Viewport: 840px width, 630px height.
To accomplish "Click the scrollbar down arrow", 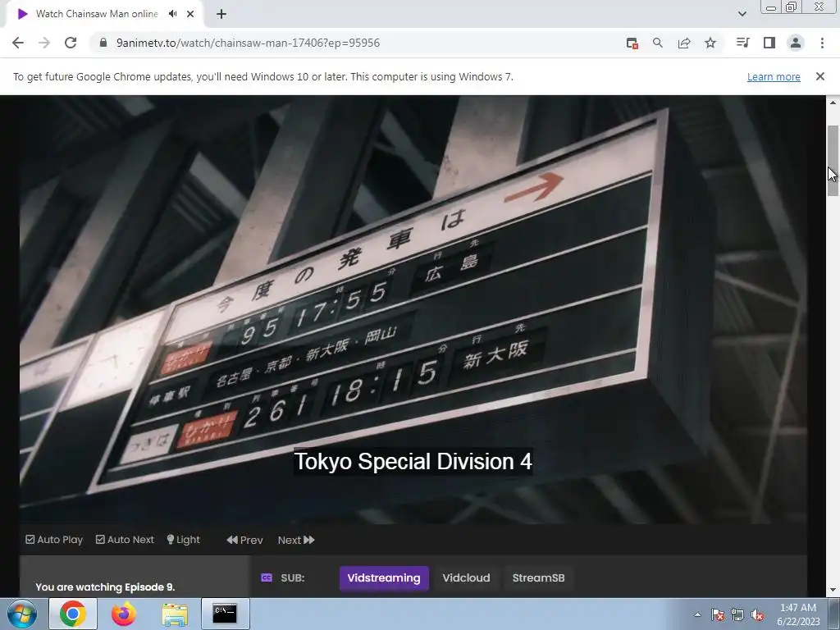I will (x=833, y=590).
